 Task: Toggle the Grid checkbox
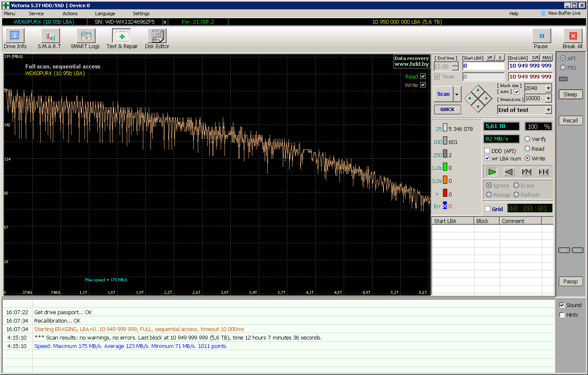[x=488, y=209]
